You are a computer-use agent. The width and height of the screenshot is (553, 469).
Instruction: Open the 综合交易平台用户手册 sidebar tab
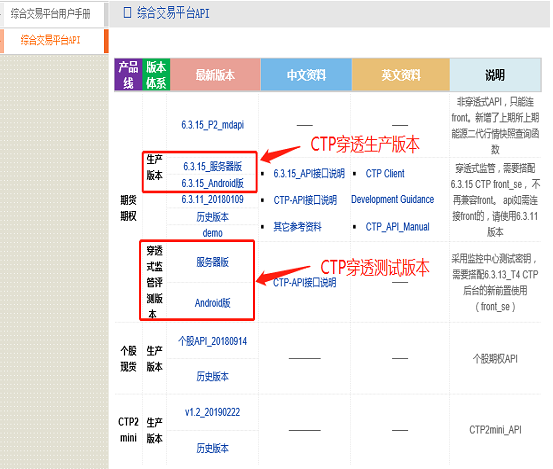coord(53,14)
